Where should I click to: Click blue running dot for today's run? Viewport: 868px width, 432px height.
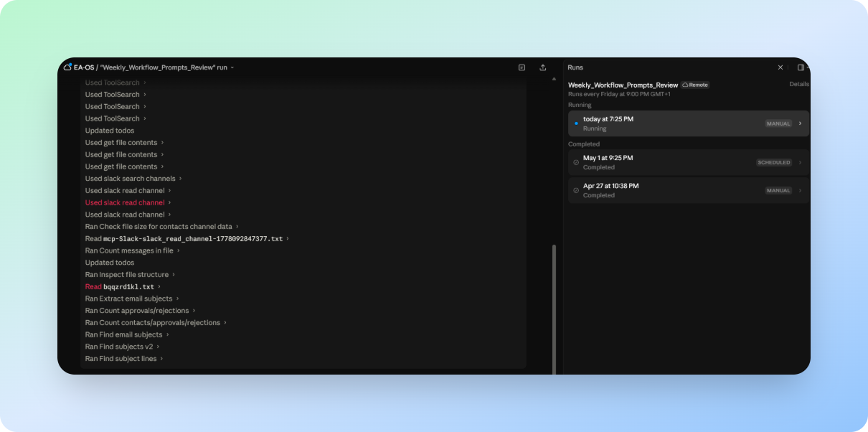coord(576,123)
